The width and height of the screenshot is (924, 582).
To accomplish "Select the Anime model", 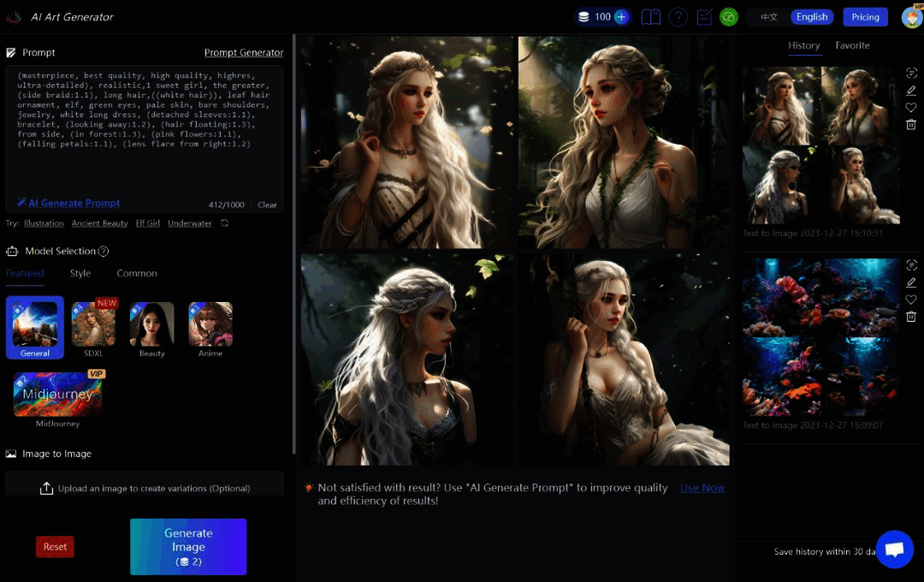I will click(x=210, y=329).
